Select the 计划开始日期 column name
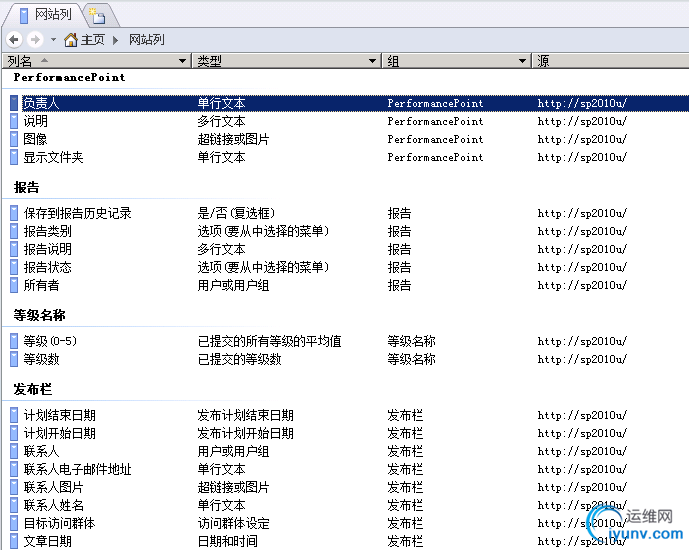Screen dimensions: 689x550 click(59, 433)
